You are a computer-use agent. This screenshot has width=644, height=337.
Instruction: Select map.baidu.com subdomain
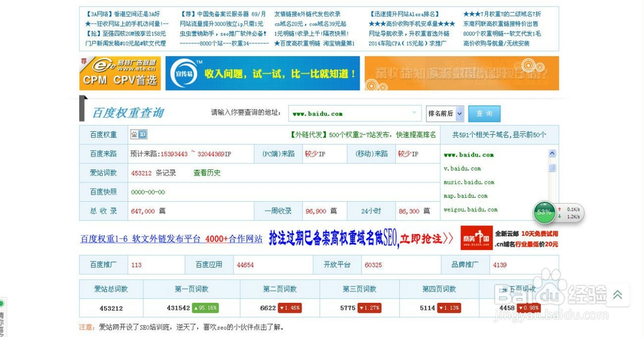466,196
